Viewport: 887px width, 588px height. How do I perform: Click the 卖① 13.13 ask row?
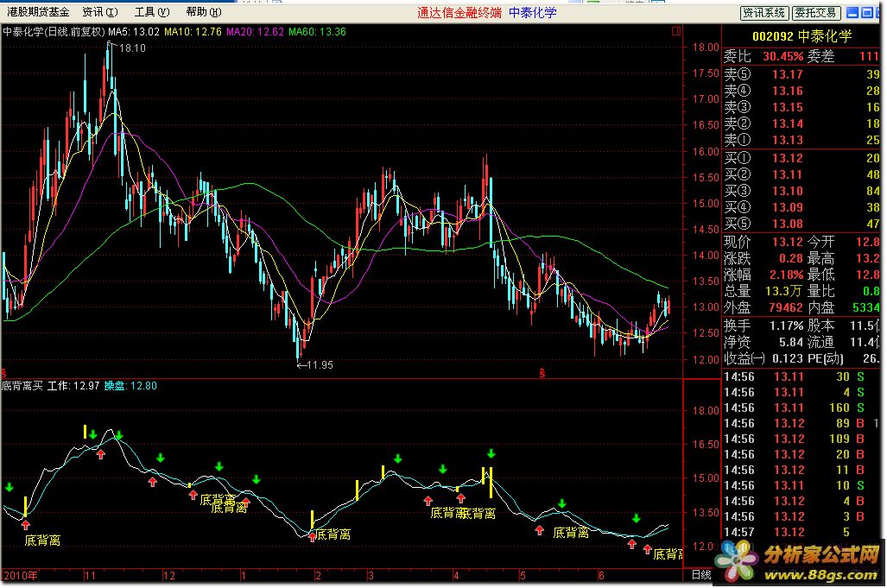click(x=801, y=140)
